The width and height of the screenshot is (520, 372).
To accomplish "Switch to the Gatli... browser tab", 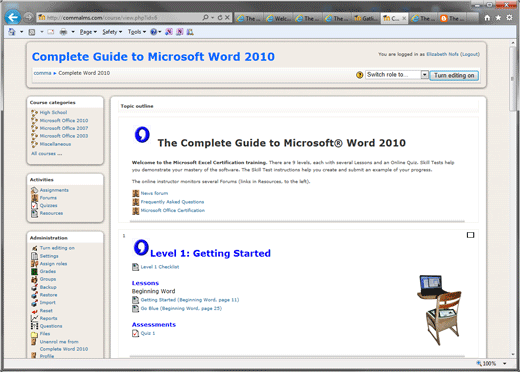I will (366, 18).
